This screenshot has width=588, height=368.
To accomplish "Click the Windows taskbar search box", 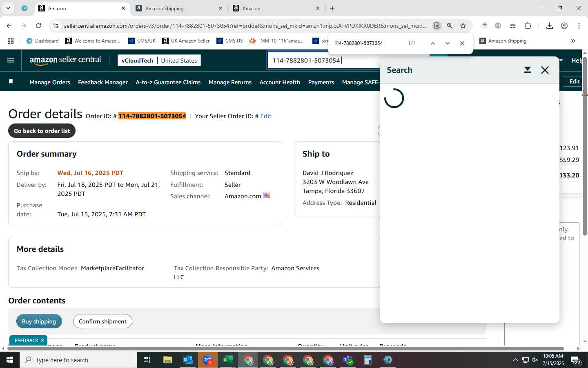I will click(78, 360).
